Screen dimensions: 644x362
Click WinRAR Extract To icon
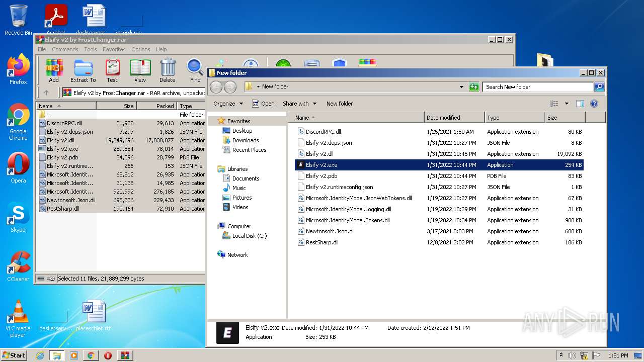coord(83,71)
